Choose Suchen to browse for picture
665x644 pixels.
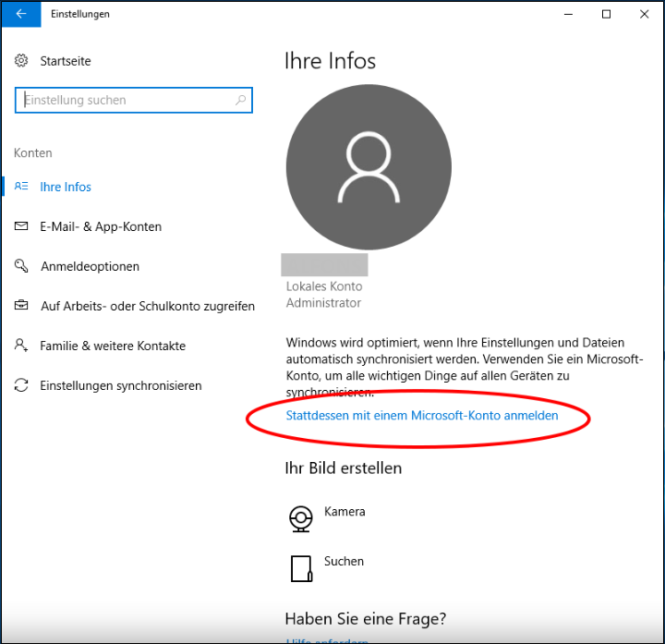tap(344, 561)
